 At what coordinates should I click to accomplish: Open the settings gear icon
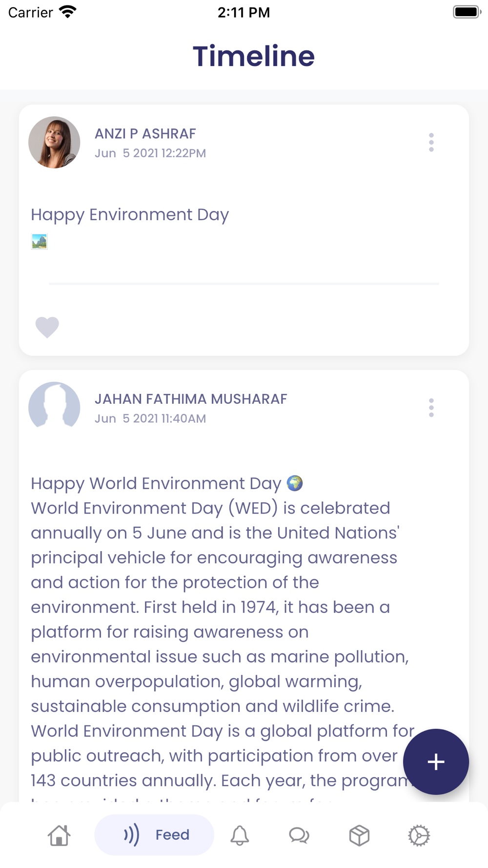pyautogui.click(x=419, y=835)
